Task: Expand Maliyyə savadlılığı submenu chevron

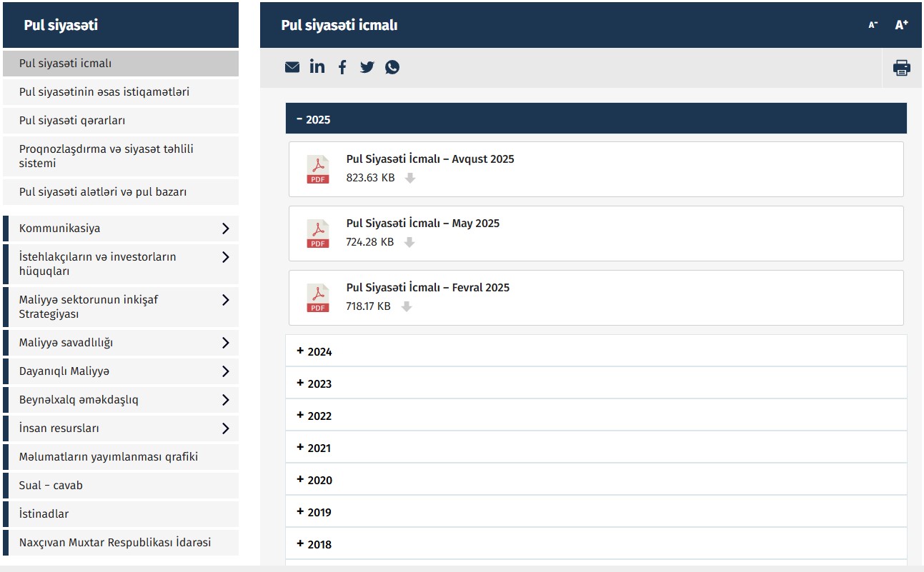Action: pyautogui.click(x=225, y=343)
